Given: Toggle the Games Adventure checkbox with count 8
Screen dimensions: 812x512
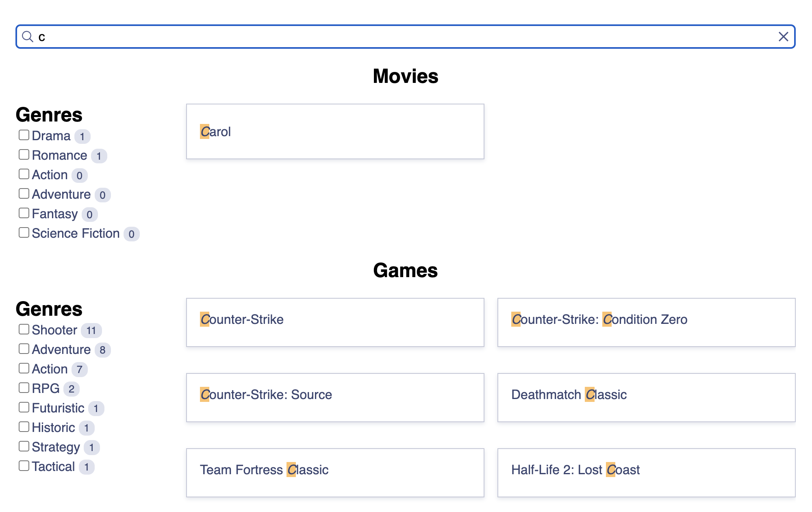Looking at the screenshot, I should point(24,349).
